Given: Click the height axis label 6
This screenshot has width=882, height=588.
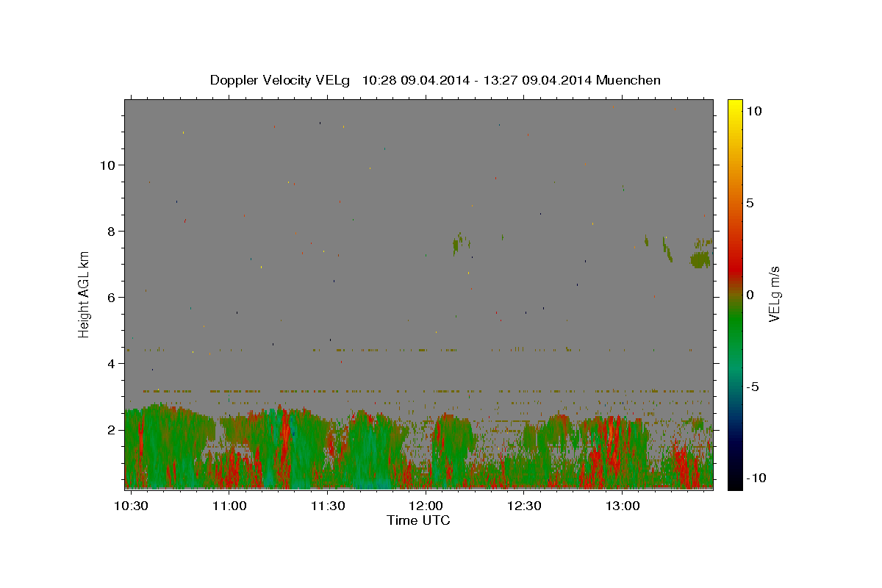Looking at the screenshot, I should point(112,298).
